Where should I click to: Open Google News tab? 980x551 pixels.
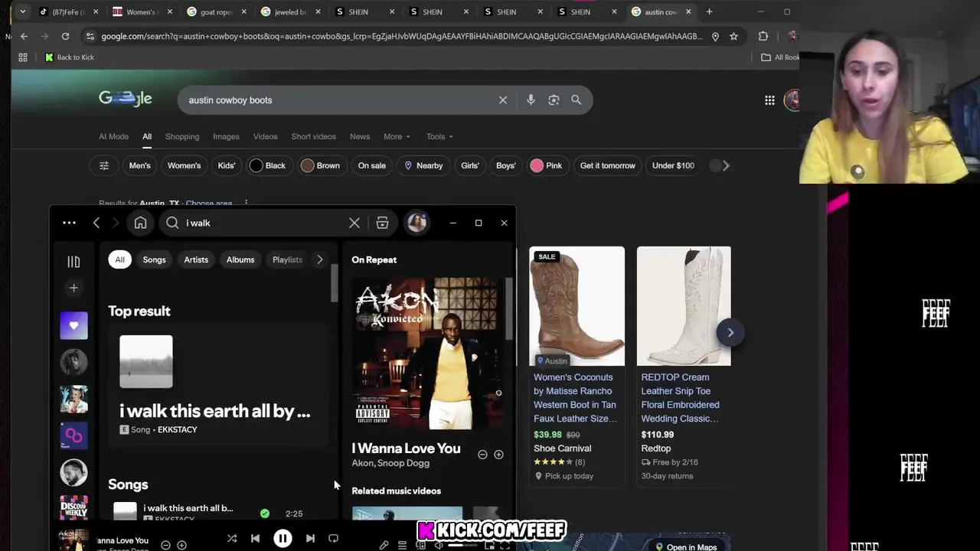click(360, 136)
